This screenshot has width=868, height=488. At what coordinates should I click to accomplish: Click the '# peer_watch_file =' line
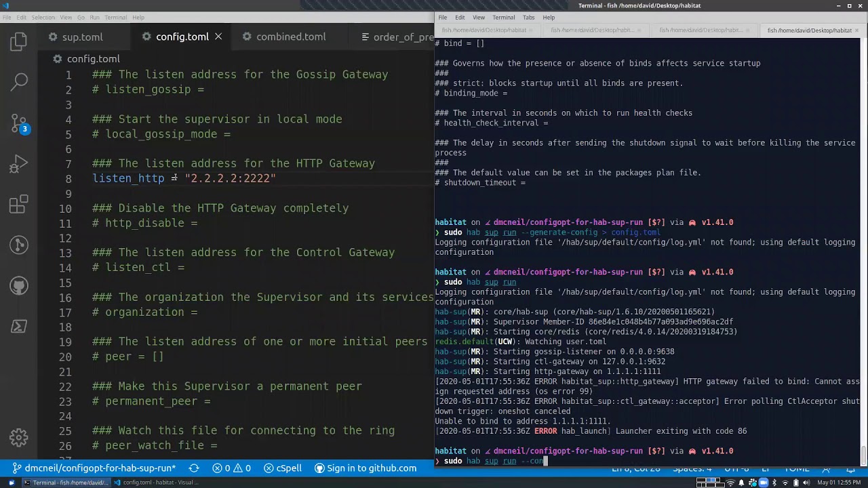click(x=155, y=446)
